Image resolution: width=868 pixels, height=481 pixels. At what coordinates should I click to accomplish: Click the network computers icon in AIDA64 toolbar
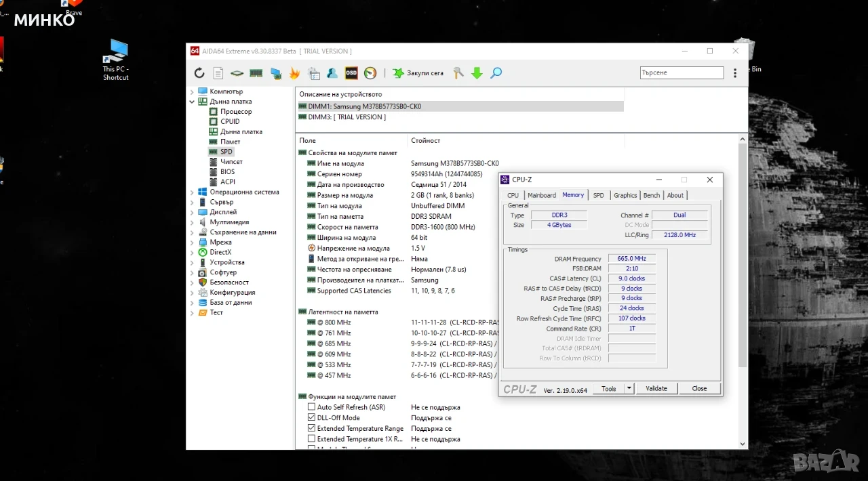[275, 73]
